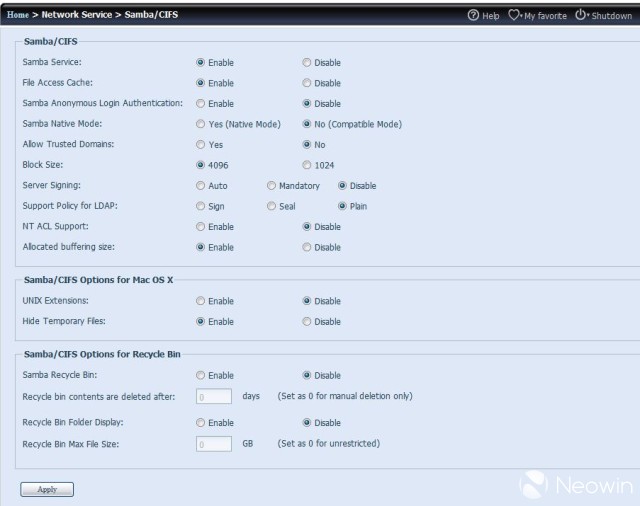Select Sign policy for LDAP
The height and width of the screenshot is (506, 640).
[x=200, y=206]
